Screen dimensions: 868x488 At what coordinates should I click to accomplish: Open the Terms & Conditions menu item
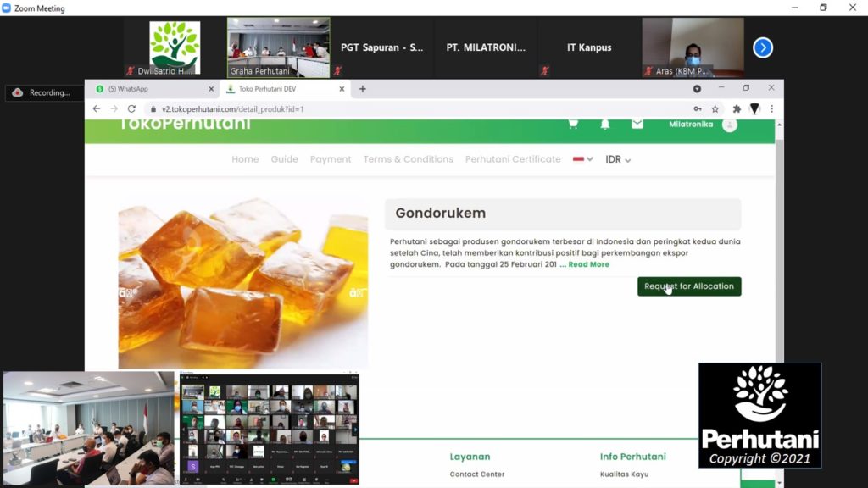pos(409,159)
